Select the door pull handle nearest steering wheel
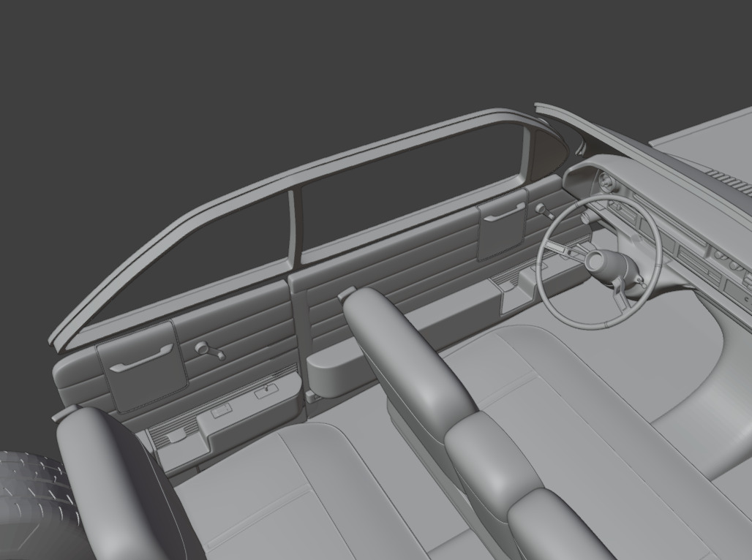The image size is (752, 560). pos(504,212)
